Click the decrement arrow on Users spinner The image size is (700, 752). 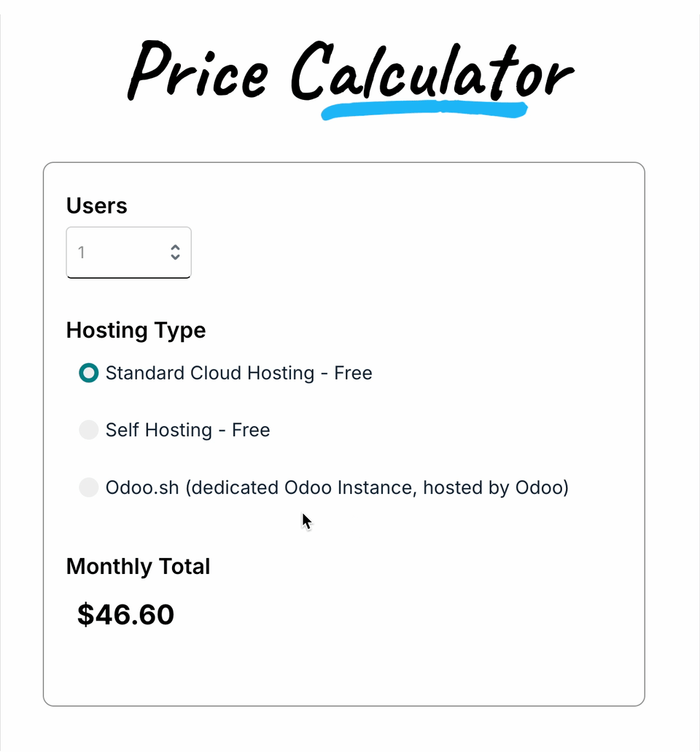pos(176,257)
